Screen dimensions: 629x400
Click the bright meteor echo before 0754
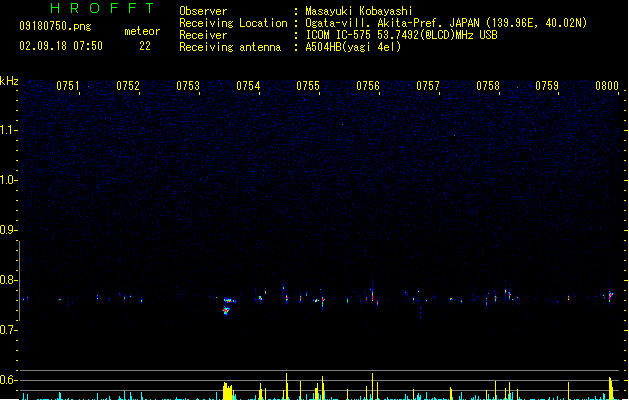point(229,306)
